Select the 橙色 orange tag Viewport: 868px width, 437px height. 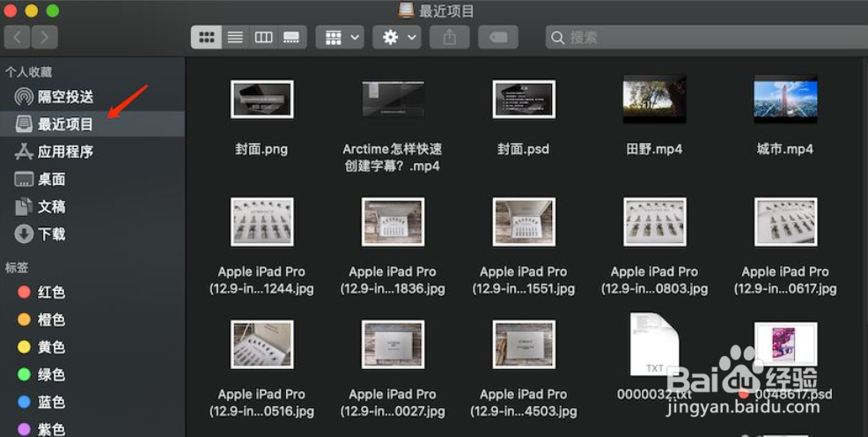tap(92, 320)
